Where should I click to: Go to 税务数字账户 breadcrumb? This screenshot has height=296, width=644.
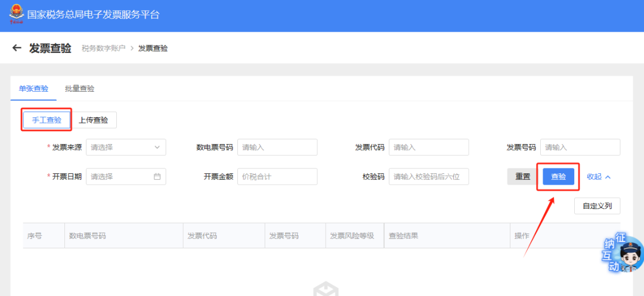[x=103, y=48]
